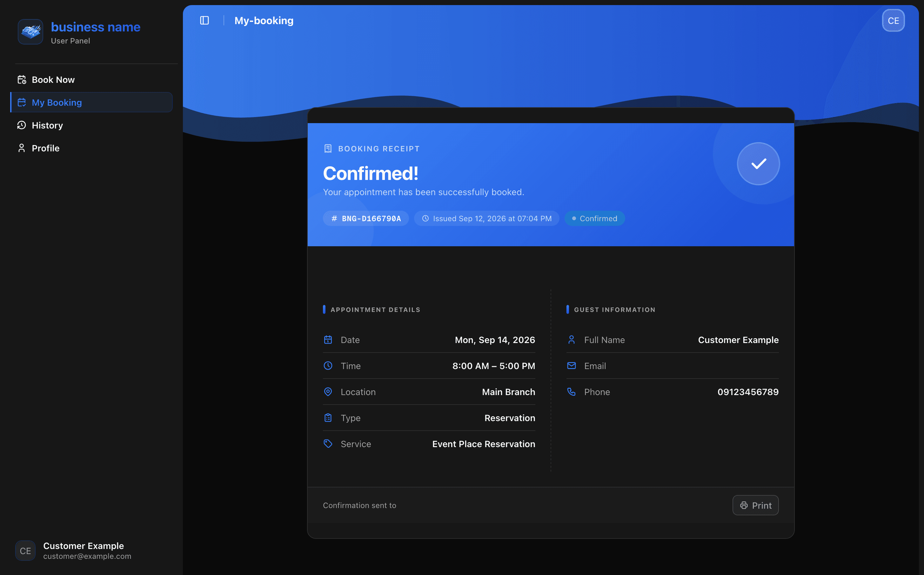The image size is (924, 575).
Task: Click the BNG-D166790A reference badge
Action: pos(365,219)
